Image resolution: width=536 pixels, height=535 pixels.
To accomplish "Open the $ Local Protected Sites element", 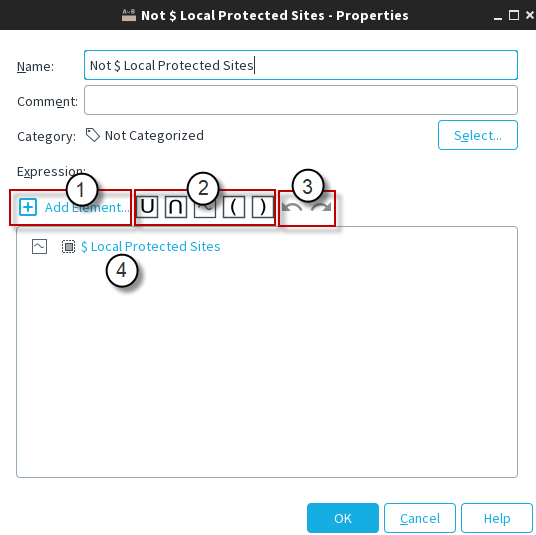I will point(150,246).
